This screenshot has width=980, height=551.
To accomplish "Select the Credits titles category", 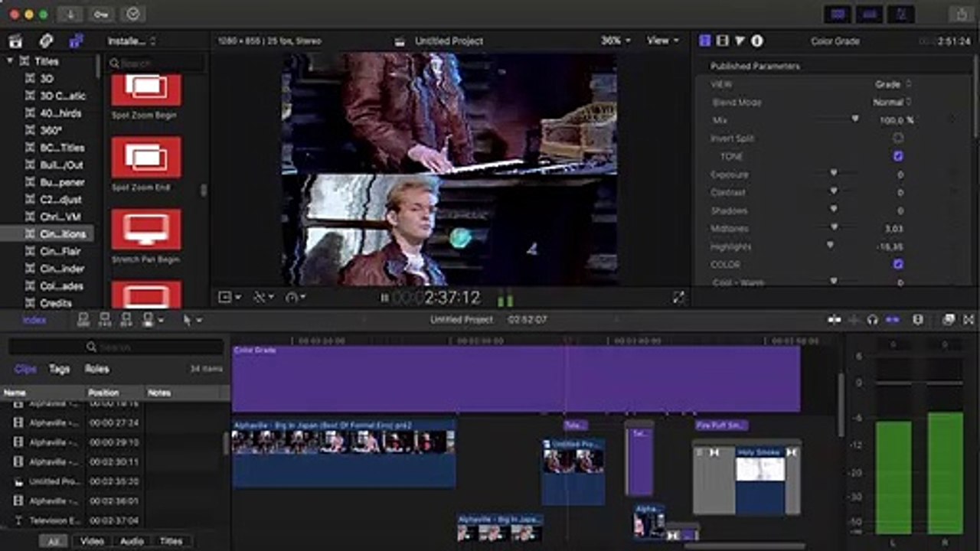I will (56, 304).
